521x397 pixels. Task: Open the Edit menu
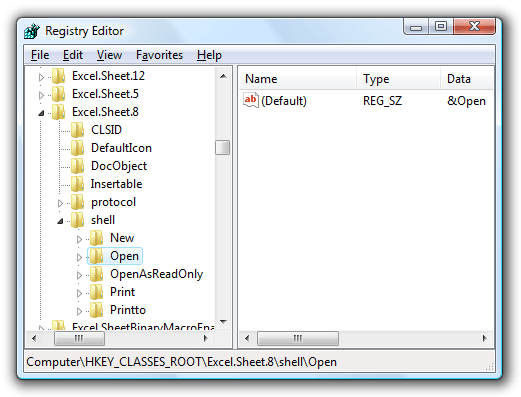click(73, 55)
